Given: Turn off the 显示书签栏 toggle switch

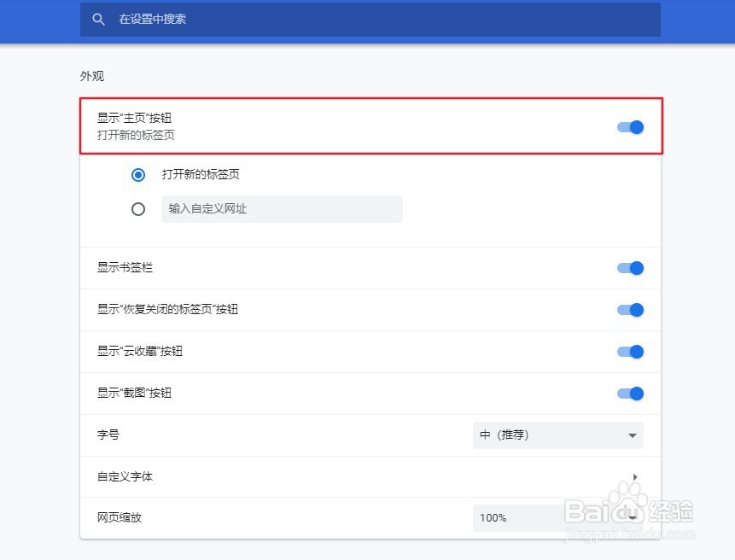Looking at the screenshot, I should coord(630,268).
